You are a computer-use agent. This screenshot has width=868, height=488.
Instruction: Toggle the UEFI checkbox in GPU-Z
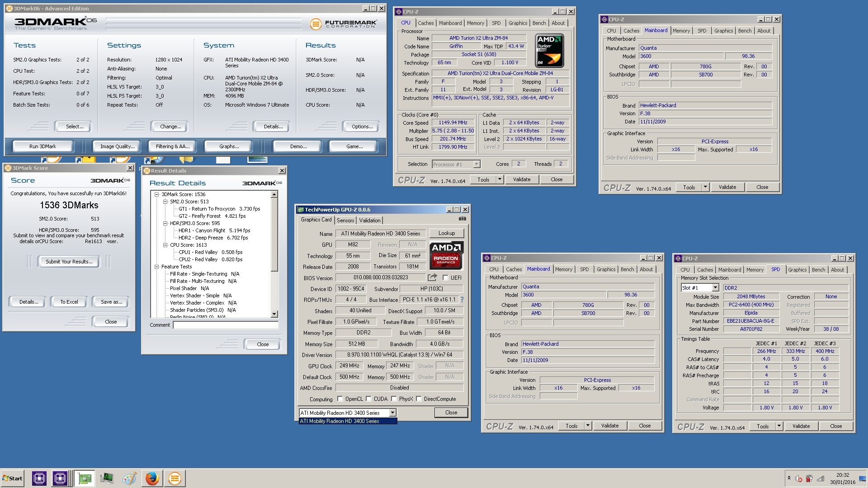pyautogui.click(x=445, y=278)
